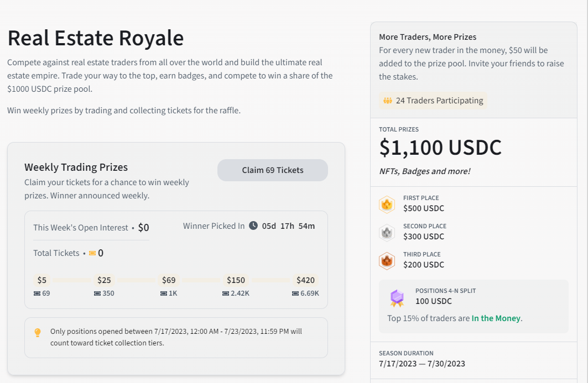This screenshot has width=588, height=383.
Task: Select the $420 tier marker
Action: (x=305, y=280)
